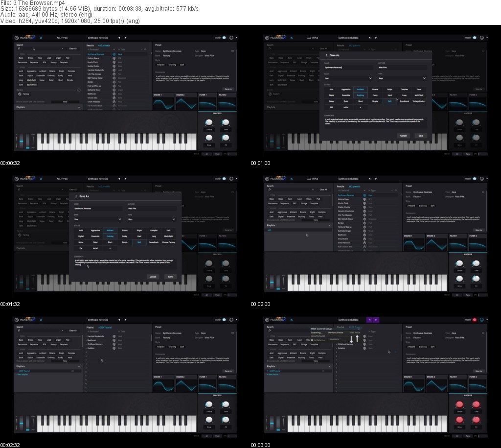In the 00:00:32 frame, click the pitch bend wheel

coord(22,141)
